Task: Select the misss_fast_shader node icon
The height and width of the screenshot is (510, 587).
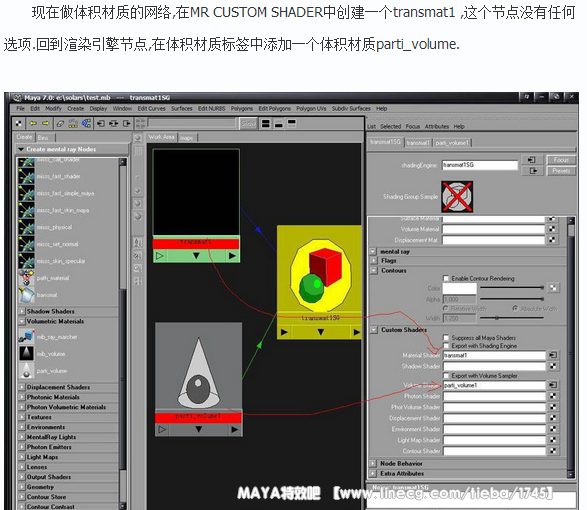Action: tap(26, 176)
